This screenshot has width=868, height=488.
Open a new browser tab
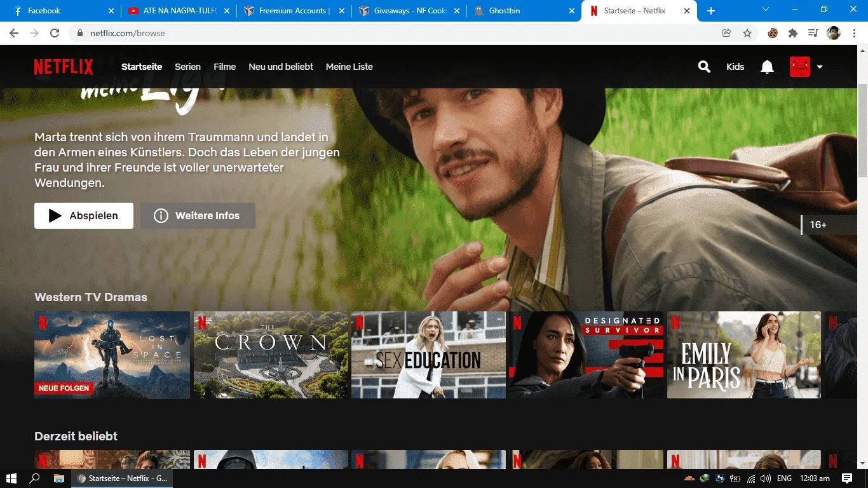711,11
